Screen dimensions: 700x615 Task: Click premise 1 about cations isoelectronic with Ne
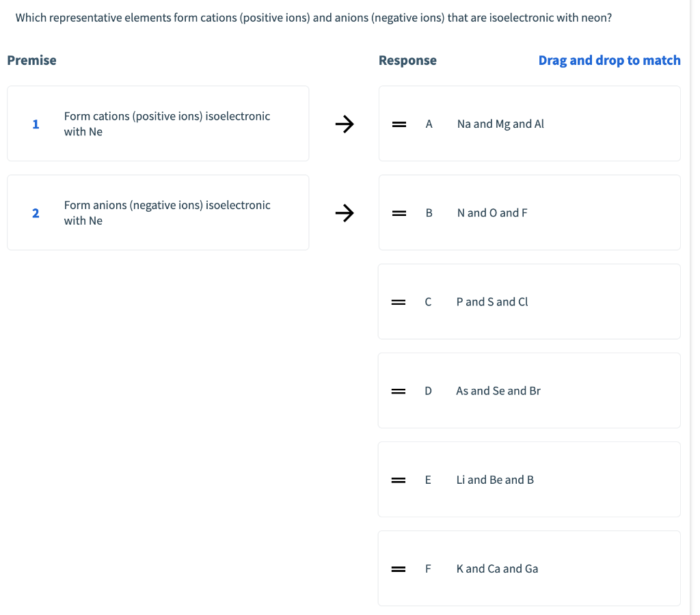point(167,124)
